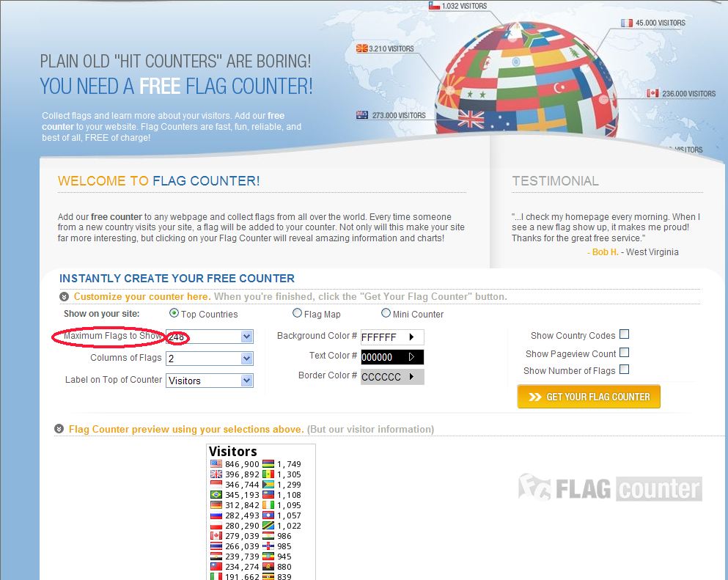This screenshot has width=728, height=580.
Task: Select the Flag Map radio option
Action: click(x=297, y=313)
